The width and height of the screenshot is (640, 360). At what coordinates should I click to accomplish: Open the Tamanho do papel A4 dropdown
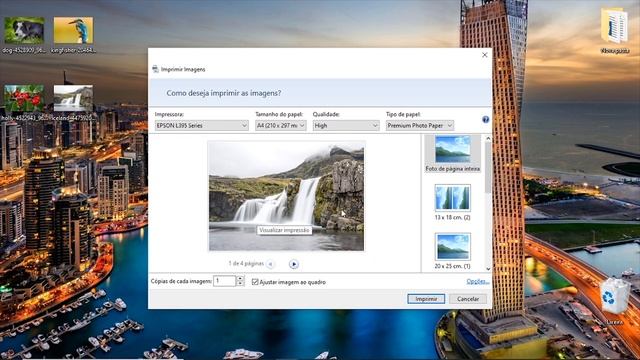tap(281, 125)
